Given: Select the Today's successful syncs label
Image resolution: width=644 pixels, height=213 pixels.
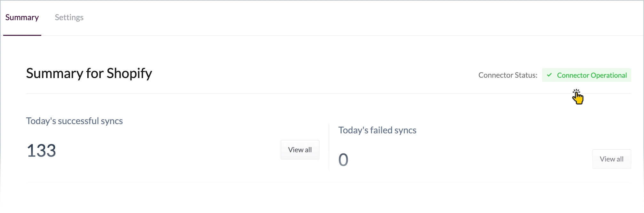Looking at the screenshot, I should pos(74,121).
